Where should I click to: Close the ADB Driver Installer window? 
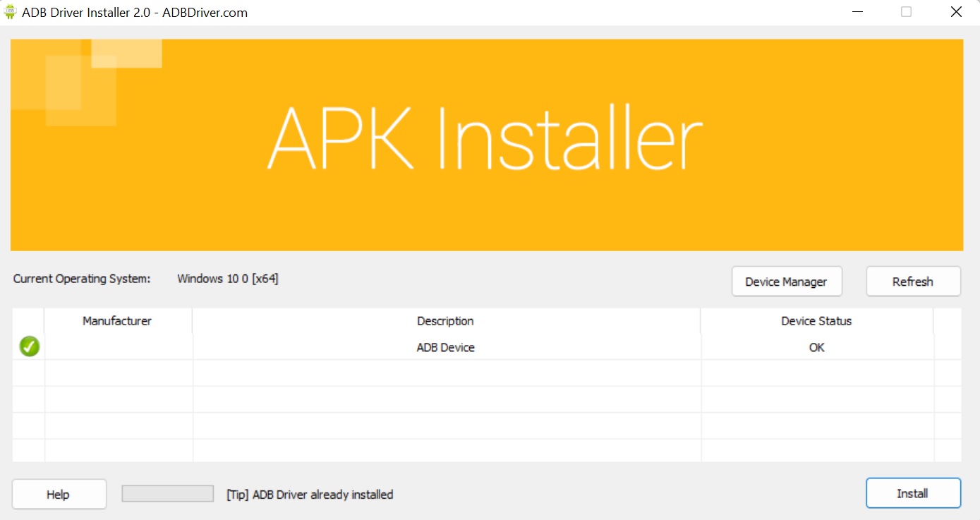tap(955, 12)
